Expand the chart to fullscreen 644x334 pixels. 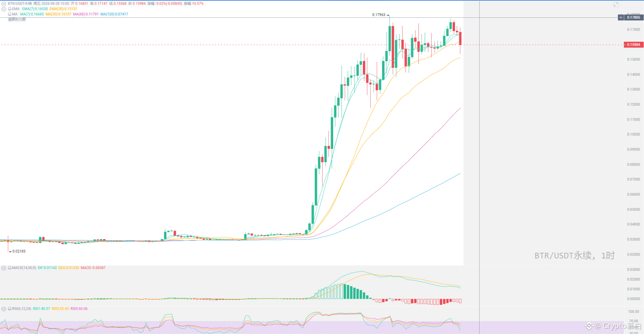[x=616, y=5]
